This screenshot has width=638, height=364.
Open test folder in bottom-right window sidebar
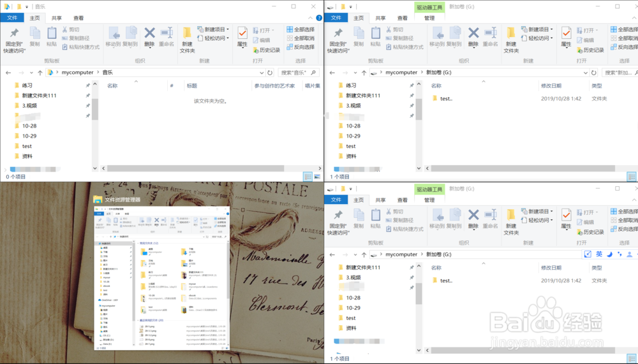pos(350,318)
